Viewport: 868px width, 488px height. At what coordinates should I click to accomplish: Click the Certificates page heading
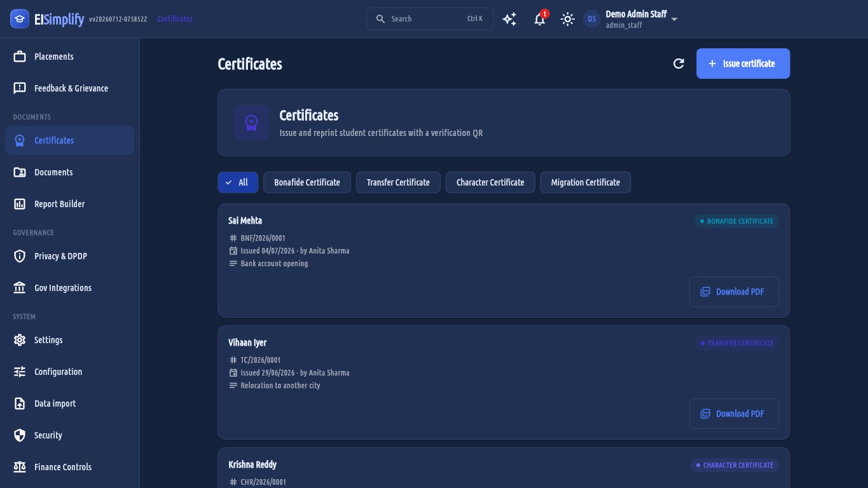coord(250,64)
